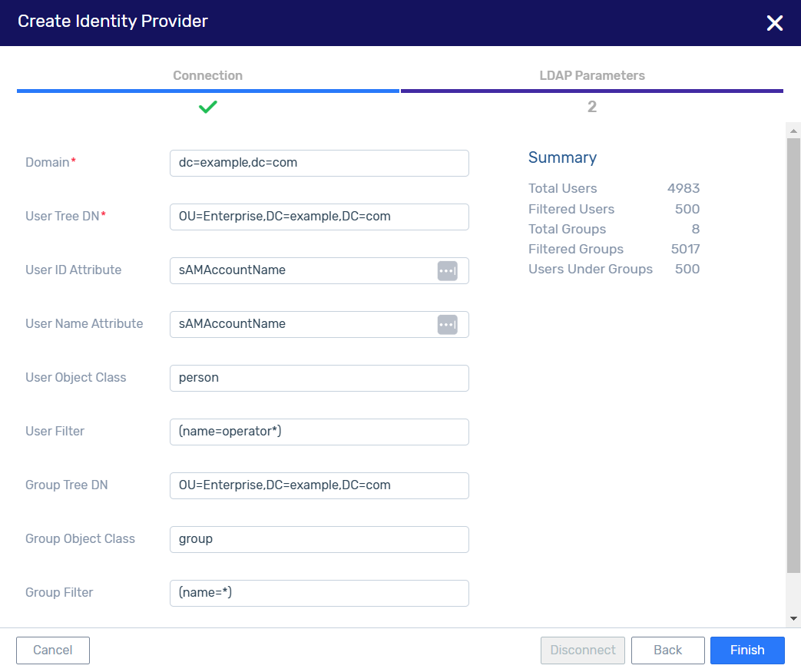Open attribute picker for User ID Attribute
Screen dimensions: 801x672
(447, 270)
